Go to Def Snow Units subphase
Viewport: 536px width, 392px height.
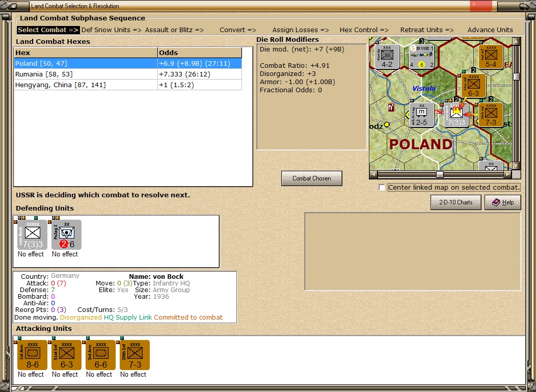[112, 30]
